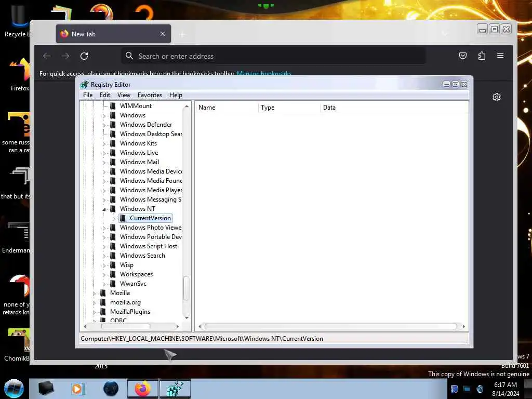Click the Registry Editor title bar icon
The height and width of the screenshot is (399, 532).
85,85
